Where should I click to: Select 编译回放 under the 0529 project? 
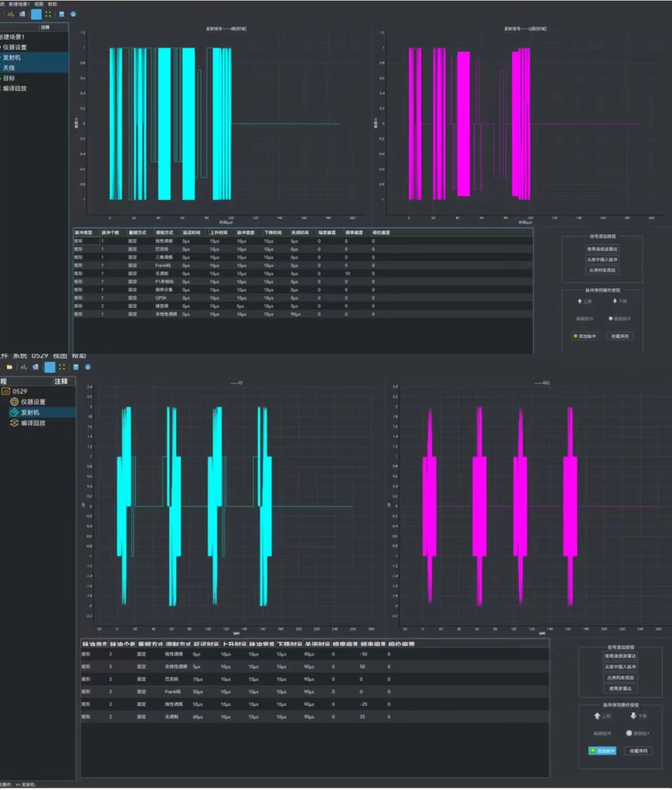coord(33,423)
